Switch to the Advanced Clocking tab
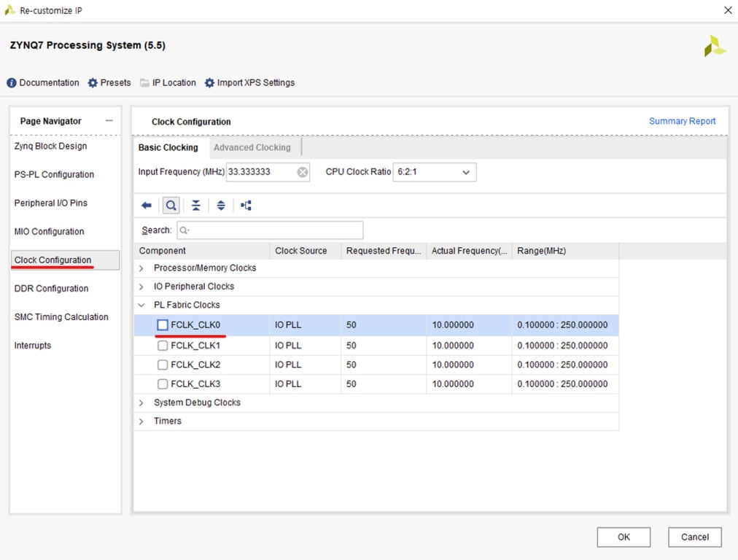The height and width of the screenshot is (560, 738). coord(252,147)
